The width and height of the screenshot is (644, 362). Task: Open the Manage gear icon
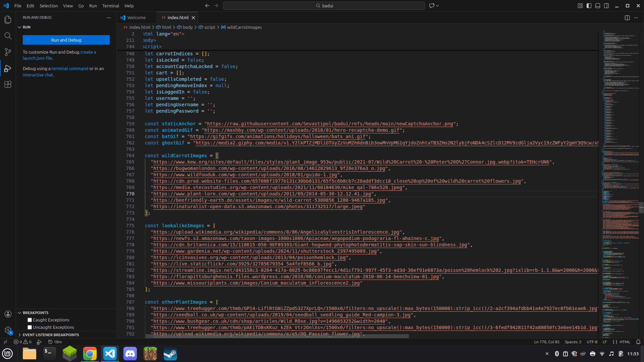8,330
